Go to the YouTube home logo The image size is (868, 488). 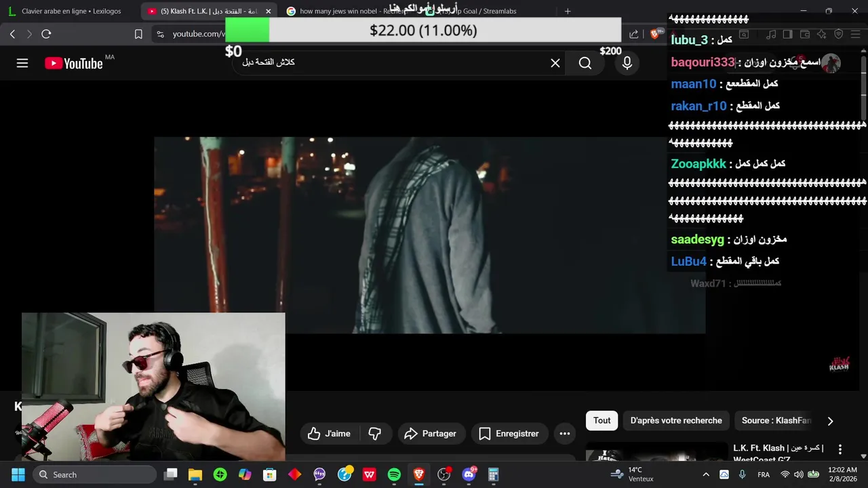(x=74, y=63)
